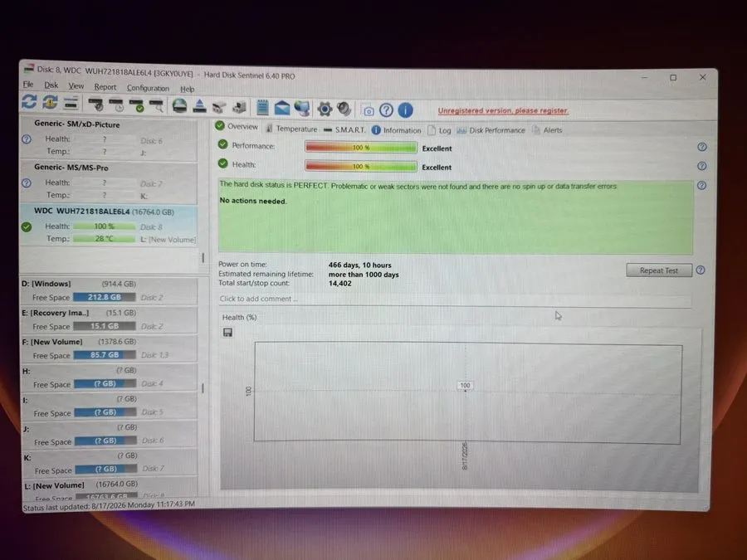Click the plain refresh icon without warning sign
Screen dimensions: 747x560
click(29, 101)
